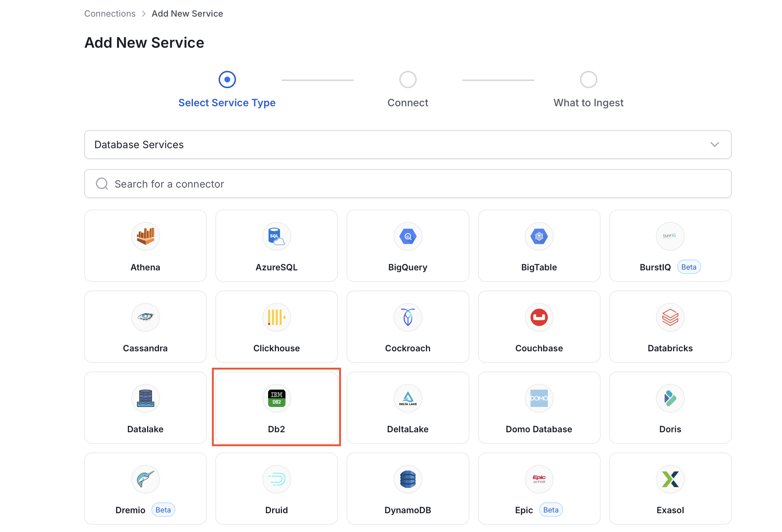This screenshot has height=532, width=782.
Task: Click the Cockroach label text
Action: pos(408,348)
